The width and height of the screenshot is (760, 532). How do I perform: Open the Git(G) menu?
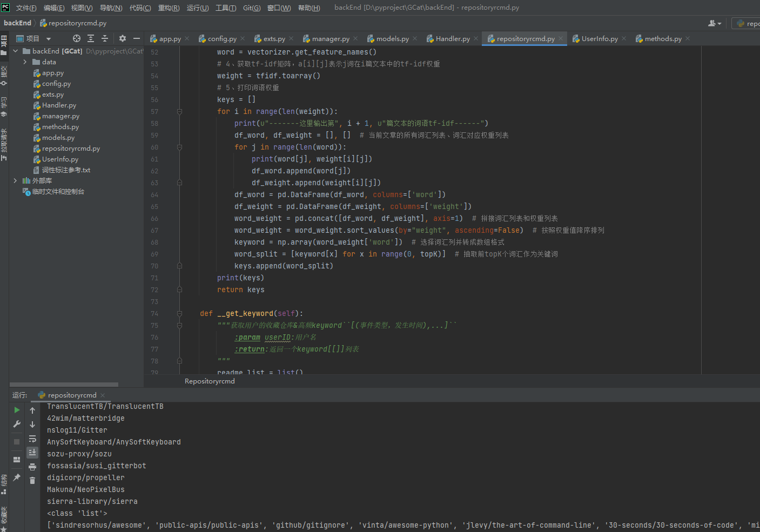pos(252,8)
